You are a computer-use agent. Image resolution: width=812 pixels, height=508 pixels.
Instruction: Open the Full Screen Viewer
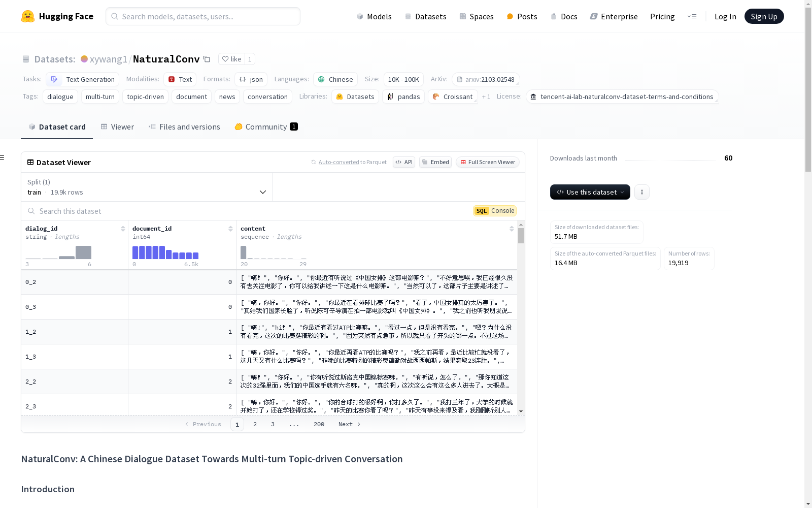point(488,162)
